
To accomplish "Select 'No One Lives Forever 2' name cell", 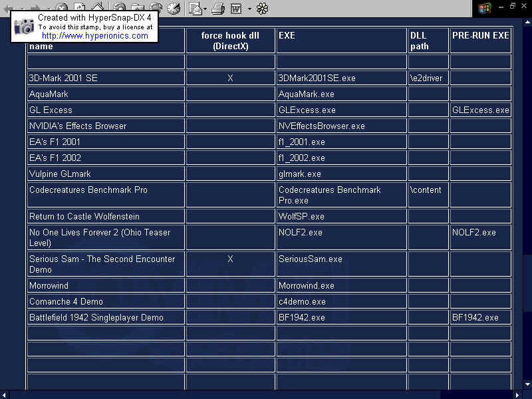I will click(x=106, y=237).
